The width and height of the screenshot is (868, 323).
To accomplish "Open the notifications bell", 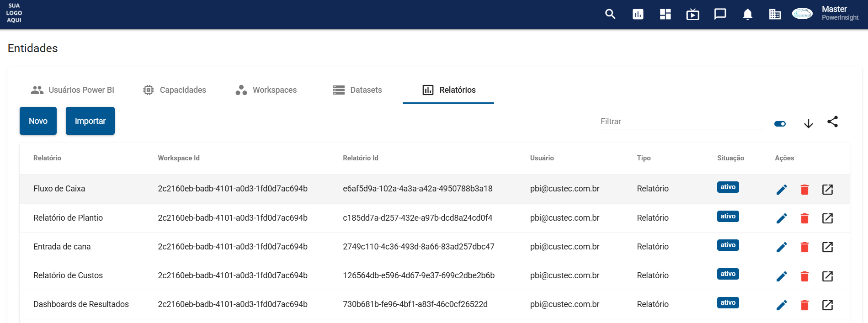I will click(747, 15).
